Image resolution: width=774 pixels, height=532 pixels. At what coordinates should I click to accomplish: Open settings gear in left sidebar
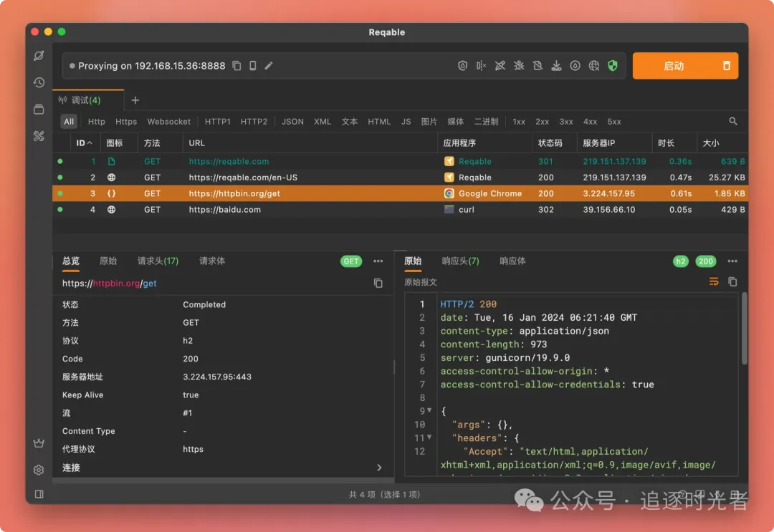(39, 470)
